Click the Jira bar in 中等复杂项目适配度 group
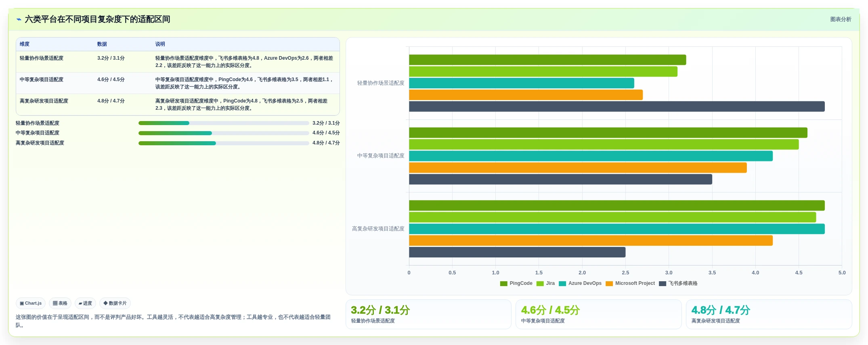Image resolution: width=868 pixels, height=345 pixels. tap(604, 144)
